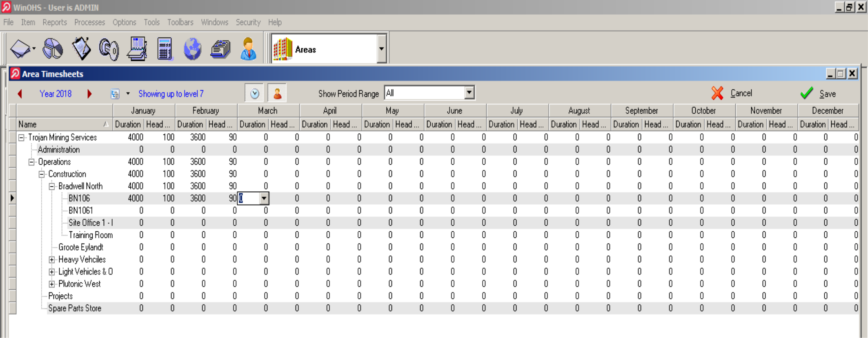This screenshot has height=338, width=868.
Task: Click the Cancel button label
Action: pyautogui.click(x=741, y=93)
